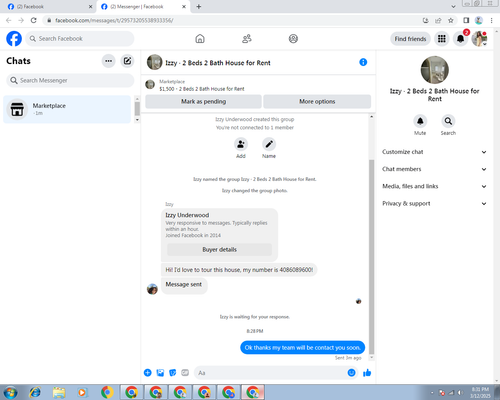Edit the group Name pencil icon

269,144
